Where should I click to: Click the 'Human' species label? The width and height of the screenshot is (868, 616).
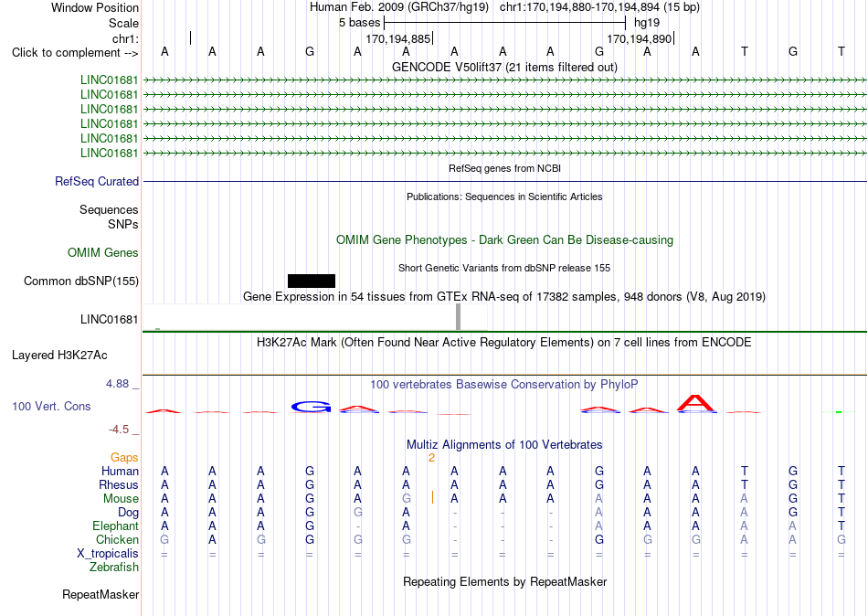point(120,471)
